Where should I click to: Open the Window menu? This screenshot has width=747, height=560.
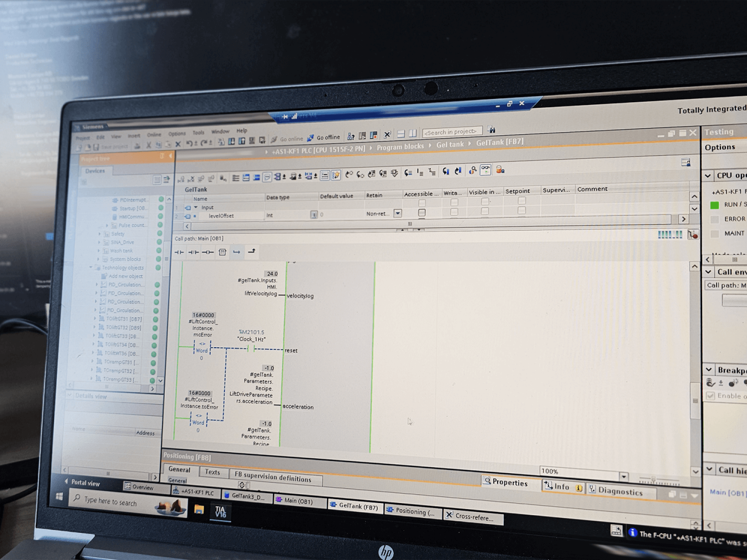point(220,132)
